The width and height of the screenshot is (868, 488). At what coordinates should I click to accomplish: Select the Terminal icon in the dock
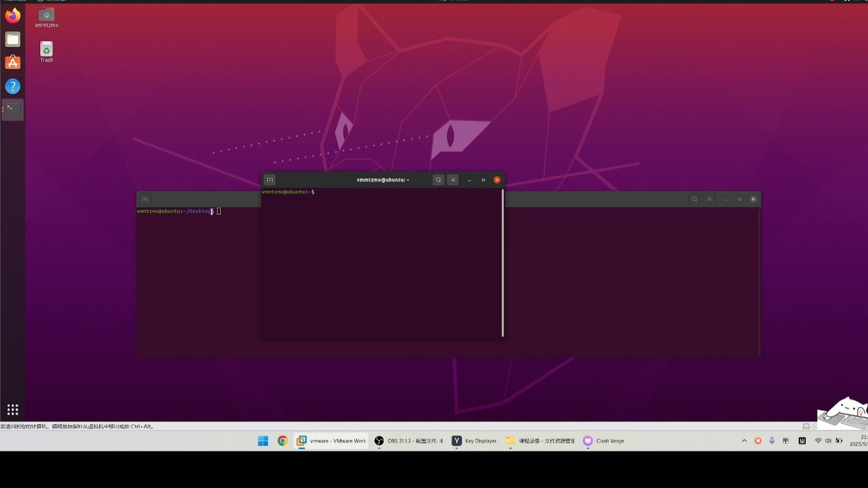click(13, 110)
